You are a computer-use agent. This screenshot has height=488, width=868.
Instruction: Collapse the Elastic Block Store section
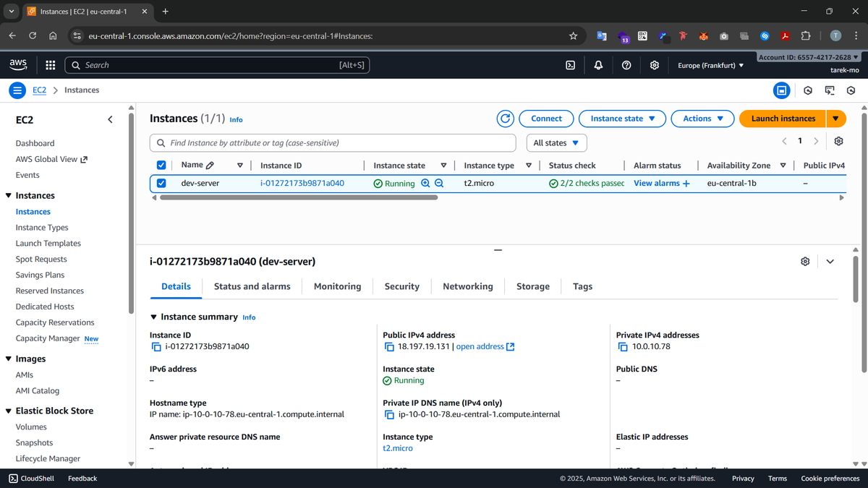9,411
